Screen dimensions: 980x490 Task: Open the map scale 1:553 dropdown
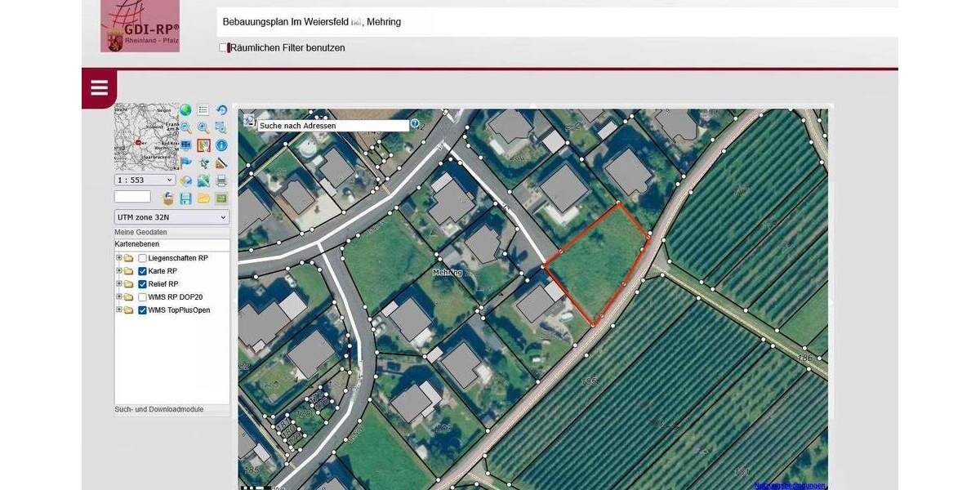click(x=145, y=180)
